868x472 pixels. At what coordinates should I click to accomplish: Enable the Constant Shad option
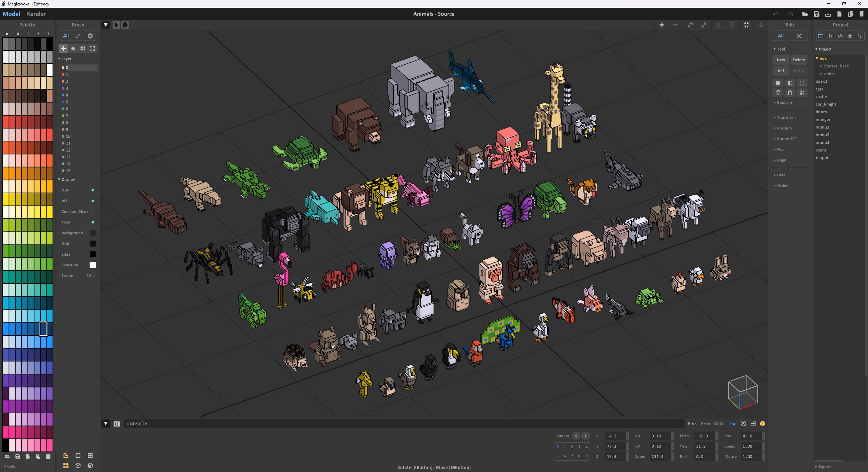coord(93,212)
